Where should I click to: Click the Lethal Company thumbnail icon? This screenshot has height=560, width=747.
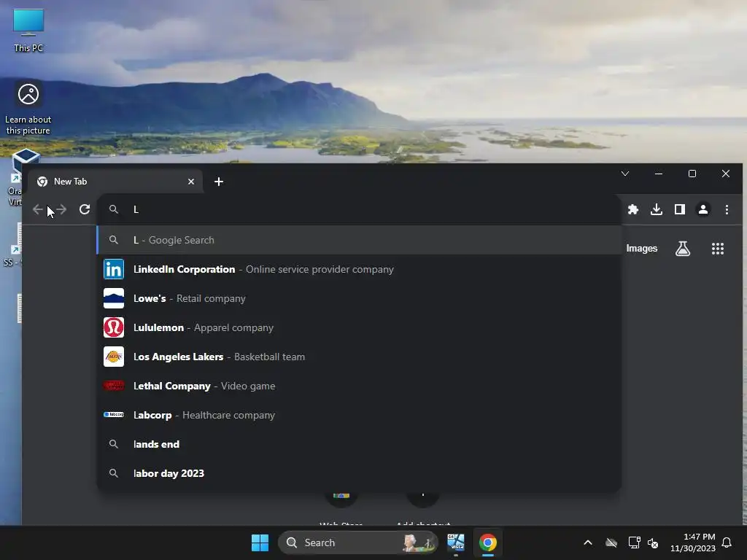[x=114, y=386]
